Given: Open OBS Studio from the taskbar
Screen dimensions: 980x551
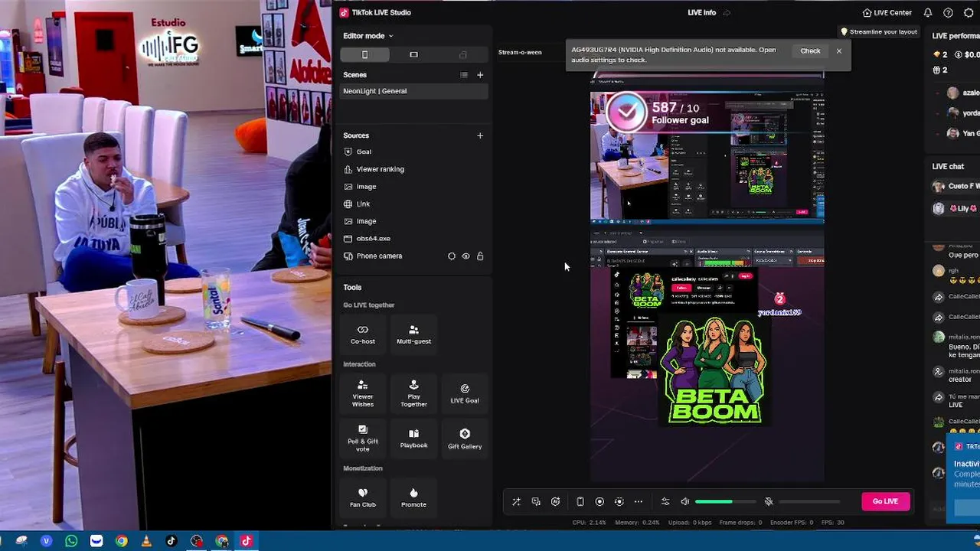Looking at the screenshot, I should coord(197,541).
